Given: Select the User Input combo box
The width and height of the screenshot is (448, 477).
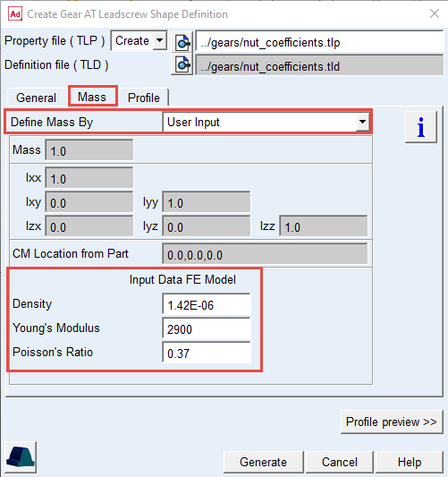Looking at the screenshot, I should coord(266,122).
